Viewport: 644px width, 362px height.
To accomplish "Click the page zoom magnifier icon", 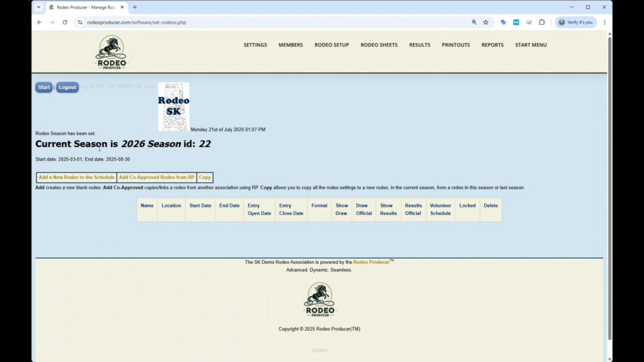I will [x=473, y=22].
